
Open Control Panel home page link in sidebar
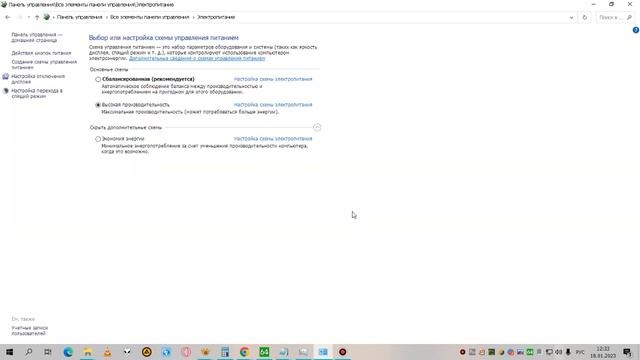(x=37, y=38)
